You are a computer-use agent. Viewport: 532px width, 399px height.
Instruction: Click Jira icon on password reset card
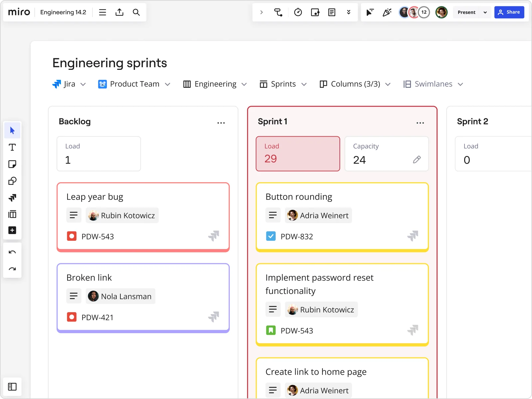coord(413,330)
